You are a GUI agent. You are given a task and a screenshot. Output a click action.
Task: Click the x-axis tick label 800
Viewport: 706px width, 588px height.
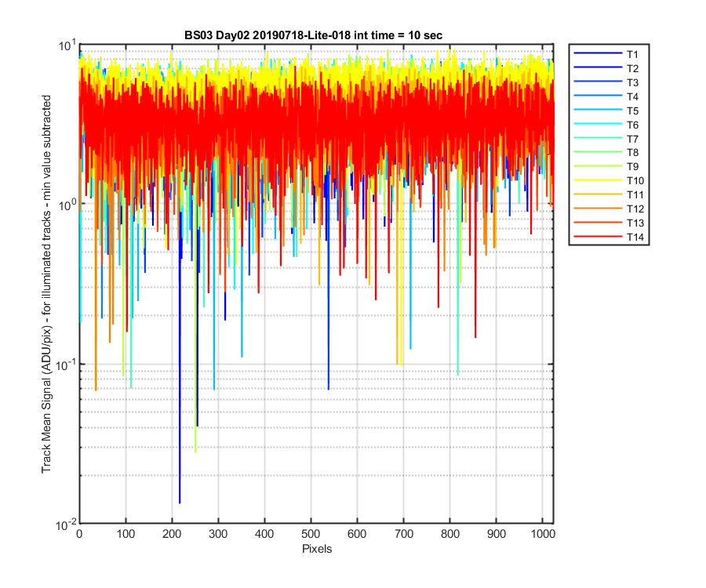click(x=449, y=534)
